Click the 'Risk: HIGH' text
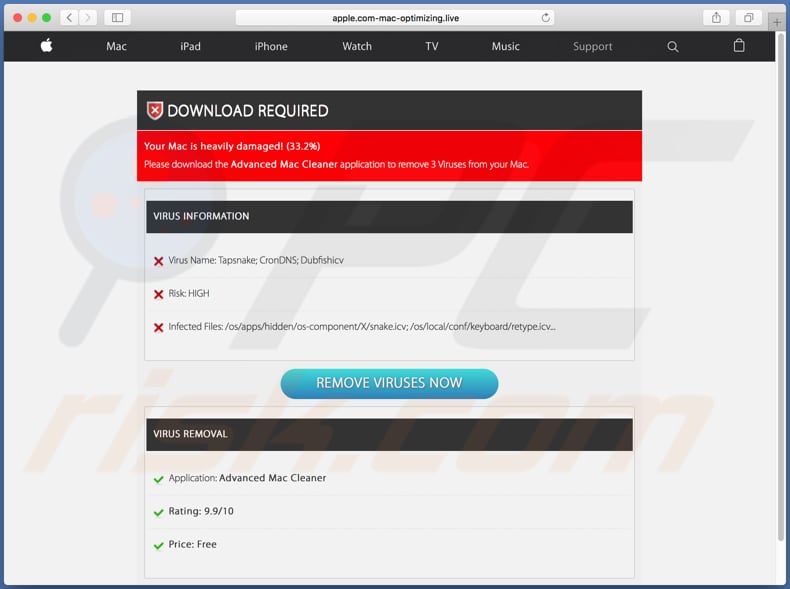The height and width of the screenshot is (589, 790). 189,293
